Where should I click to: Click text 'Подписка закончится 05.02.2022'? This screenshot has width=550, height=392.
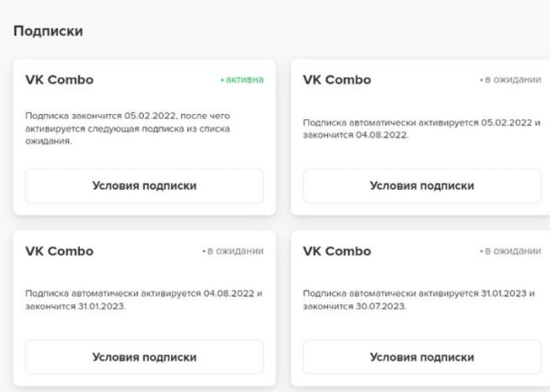pos(101,116)
